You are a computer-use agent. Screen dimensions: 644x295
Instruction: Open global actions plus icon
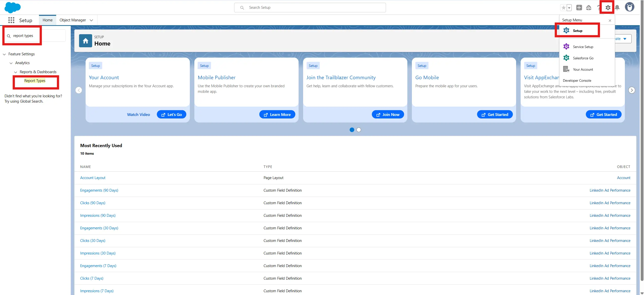(x=579, y=8)
